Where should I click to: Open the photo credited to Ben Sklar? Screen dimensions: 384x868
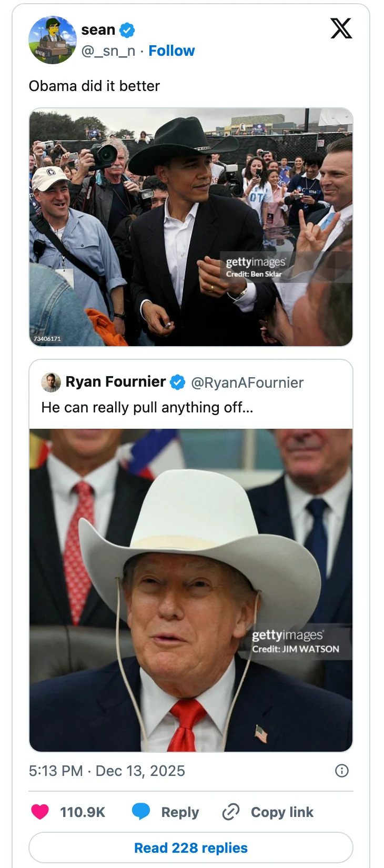190,227
